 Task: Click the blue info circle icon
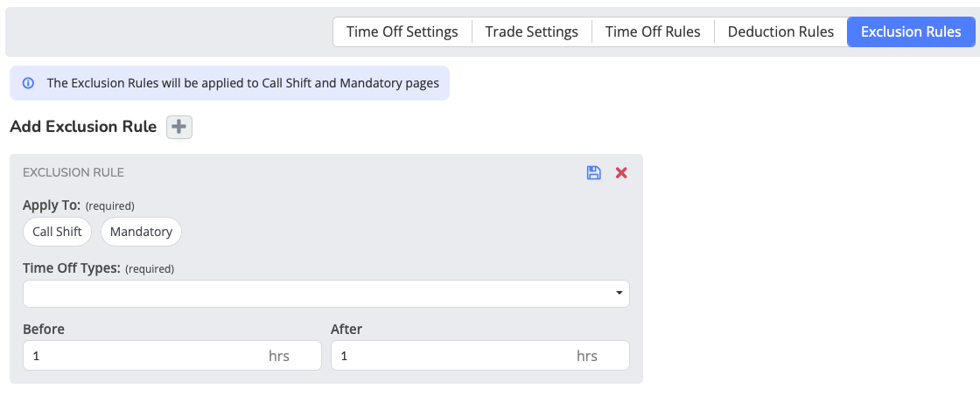[28, 83]
